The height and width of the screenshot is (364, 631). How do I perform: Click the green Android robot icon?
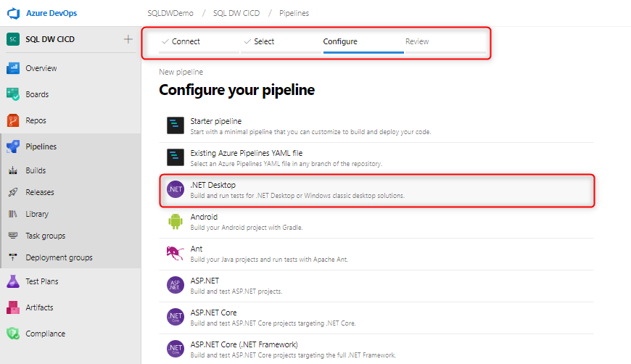pos(176,221)
